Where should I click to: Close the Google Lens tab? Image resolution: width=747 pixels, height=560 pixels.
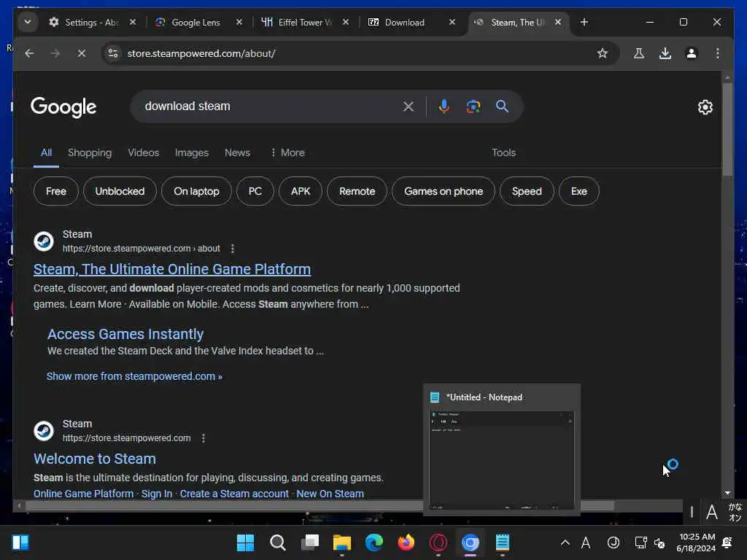click(239, 22)
